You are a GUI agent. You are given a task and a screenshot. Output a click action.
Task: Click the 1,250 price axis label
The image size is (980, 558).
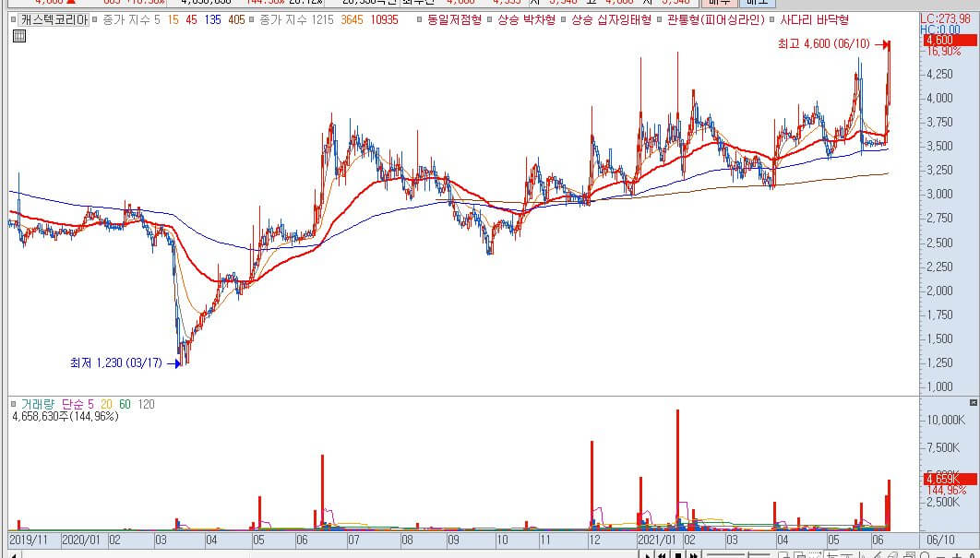[939, 362]
